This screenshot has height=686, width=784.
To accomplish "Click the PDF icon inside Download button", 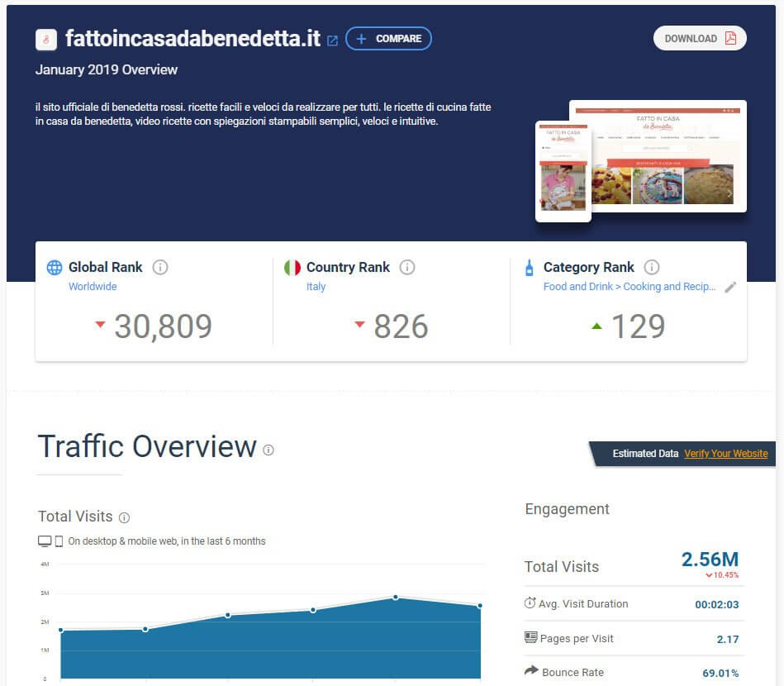I will tap(730, 39).
